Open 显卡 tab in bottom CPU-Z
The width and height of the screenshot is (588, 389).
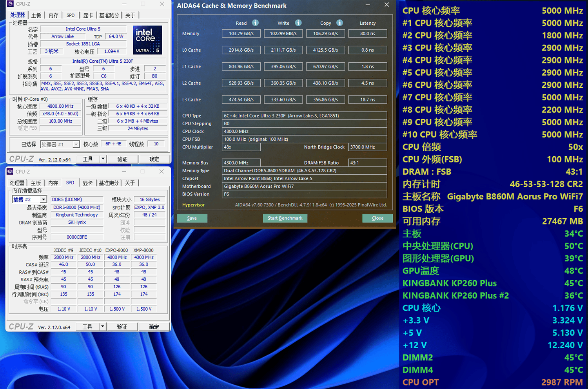87,183
